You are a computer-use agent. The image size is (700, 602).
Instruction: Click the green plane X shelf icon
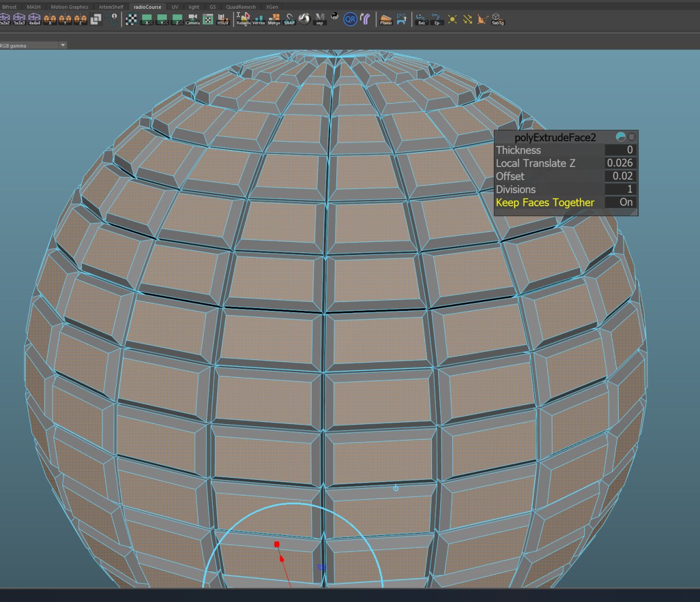tap(147, 19)
